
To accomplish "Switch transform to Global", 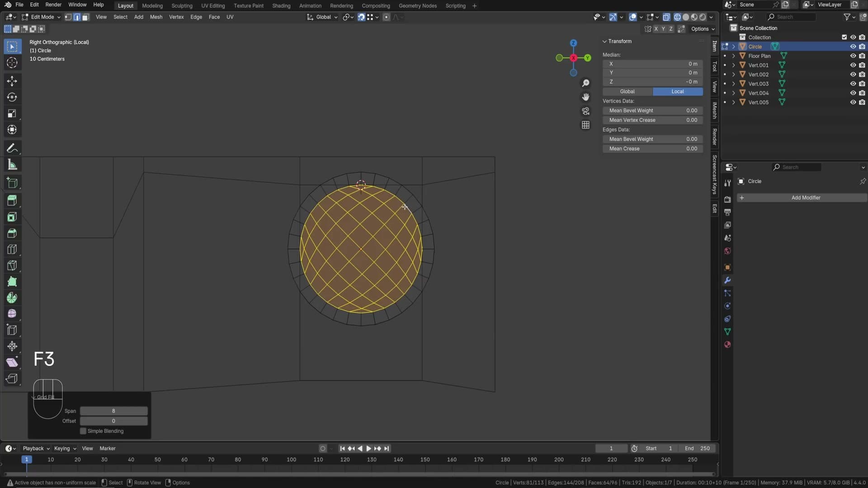I will click(x=627, y=91).
